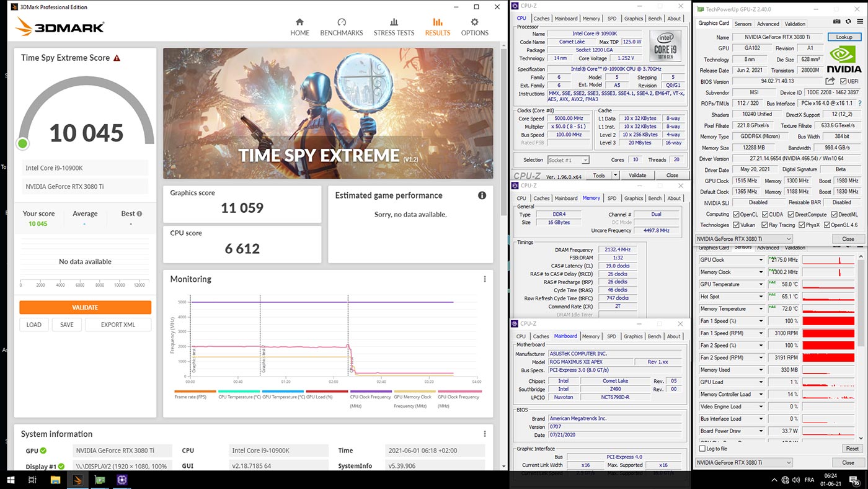The height and width of the screenshot is (489, 868).
Task: Click the info icon in Estimated game performance
Action: tap(482, 195)
